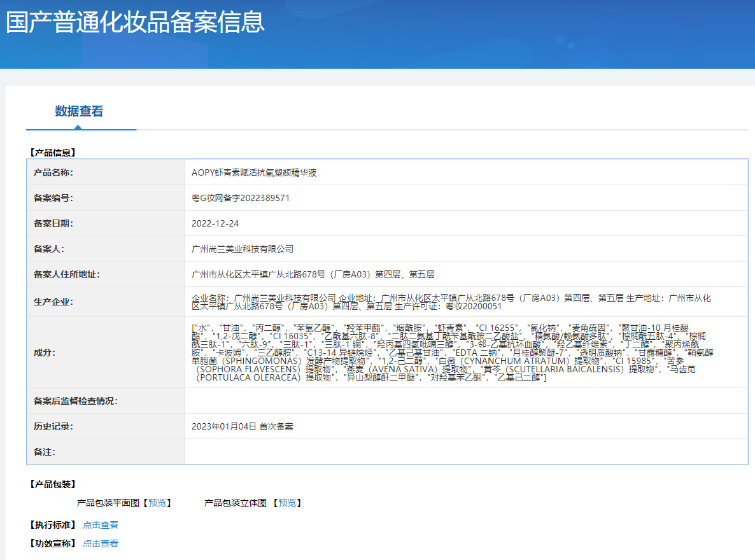755x560 pixels.
Task: Click the empty 备注 value cell
Action: (x=465, y=452)
